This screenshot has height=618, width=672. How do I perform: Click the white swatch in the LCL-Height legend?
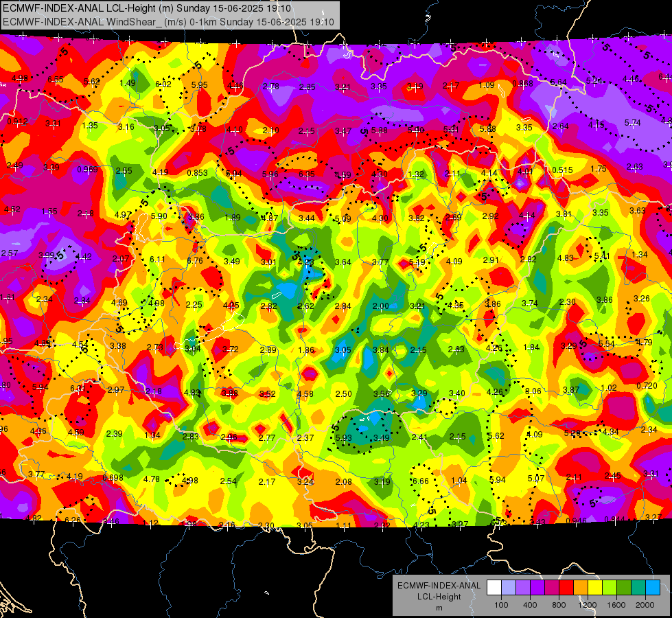pos(494,588)
